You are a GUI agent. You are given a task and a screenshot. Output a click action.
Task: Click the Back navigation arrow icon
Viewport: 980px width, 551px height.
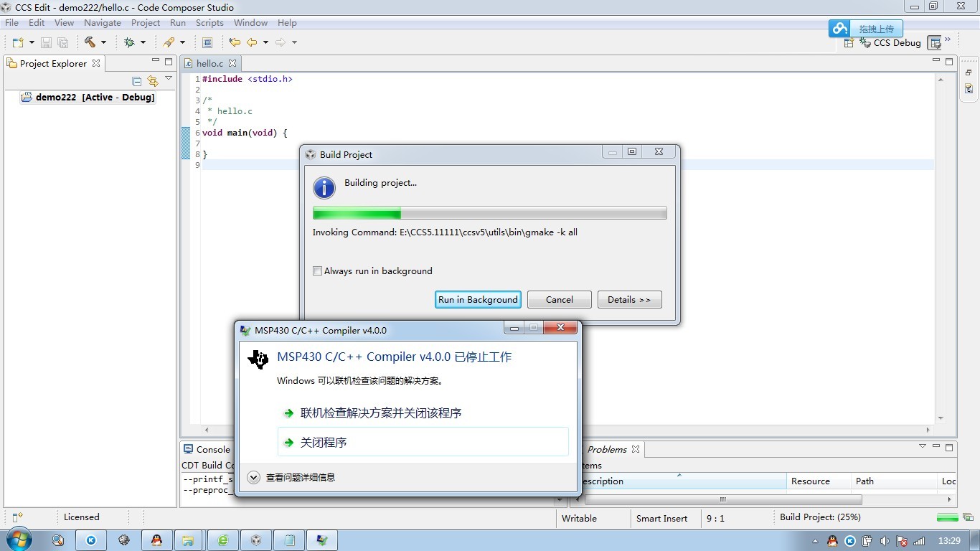pyautogui.click(x=252, y=42)
